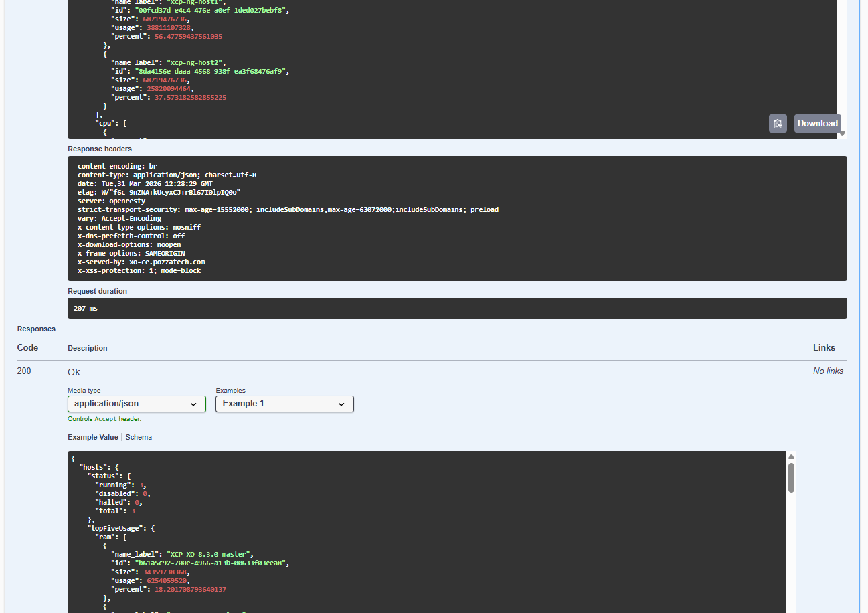Click the No links indicator
The image size is (868, 613).
pyautogui.click(x=828, y=370)
